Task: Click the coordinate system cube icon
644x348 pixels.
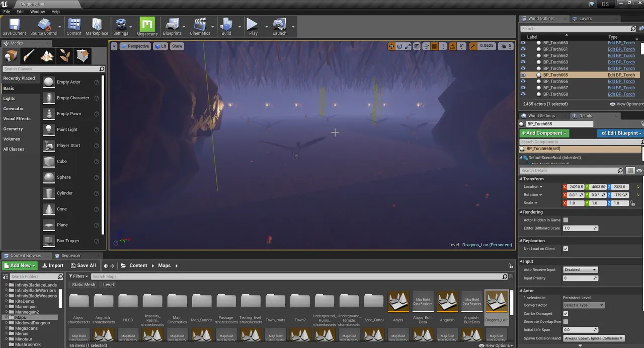Action: 417,46
